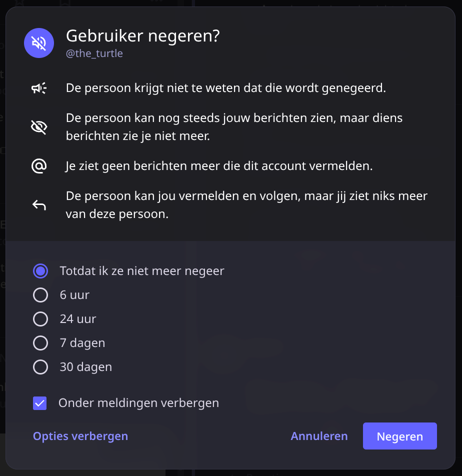Viewport: 462px width, 476px height.
Task: Click the '6 uur' label text
Action: 74,295
